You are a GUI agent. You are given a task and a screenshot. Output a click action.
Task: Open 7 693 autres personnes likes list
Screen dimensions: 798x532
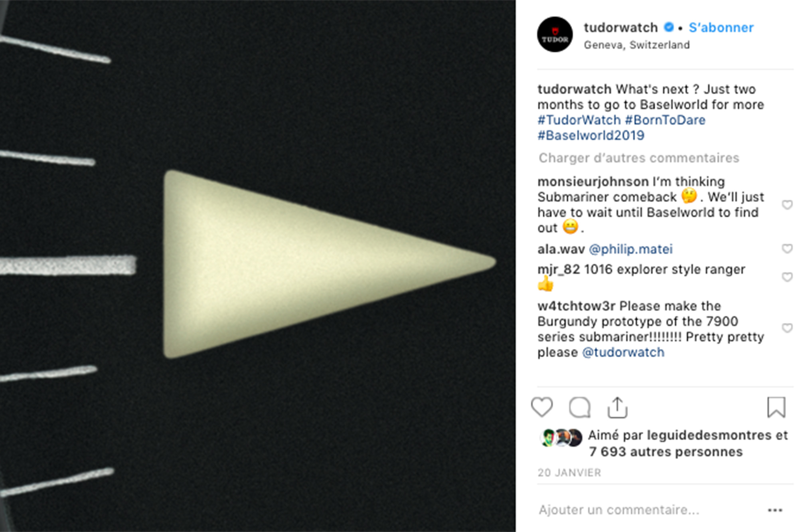(x=666, y=452)
